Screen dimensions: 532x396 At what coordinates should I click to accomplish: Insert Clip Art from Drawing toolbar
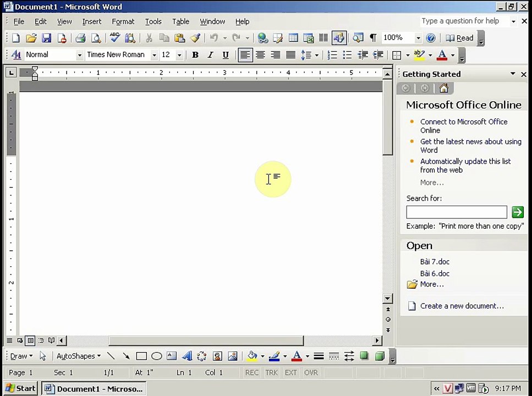coord(217,356)
